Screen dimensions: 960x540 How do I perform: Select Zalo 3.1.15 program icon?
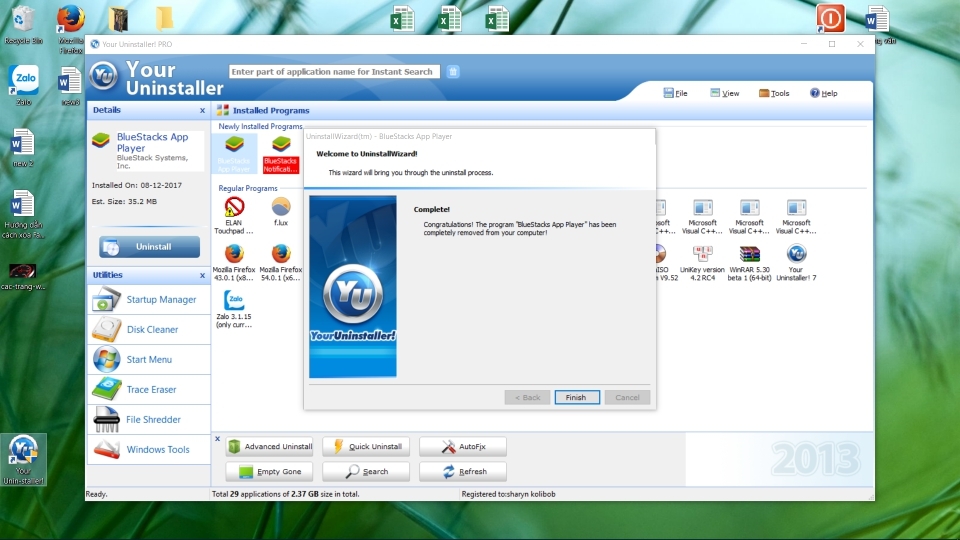coord(234,310)
